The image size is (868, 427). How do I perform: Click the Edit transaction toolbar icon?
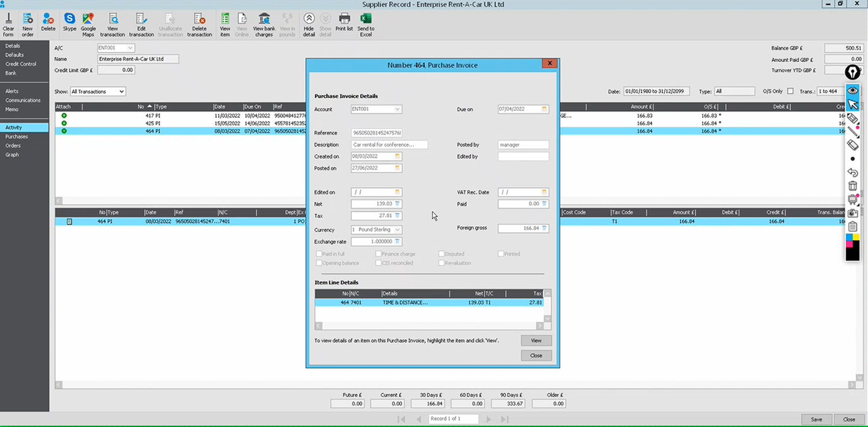click(x=141, y=25)
